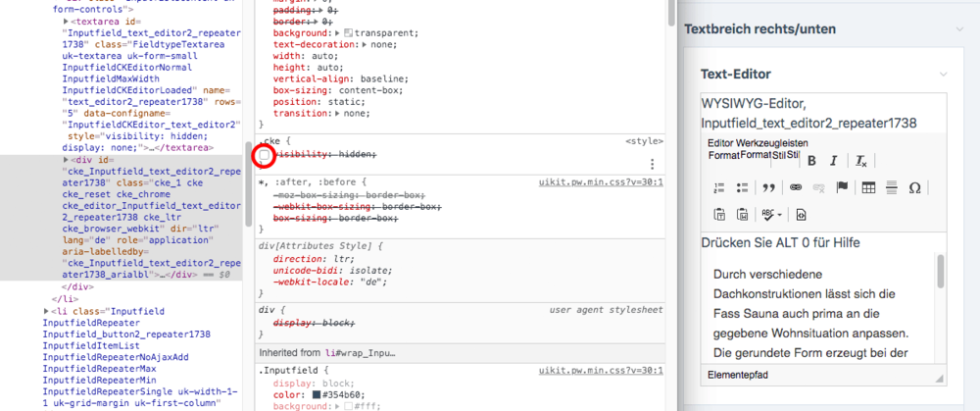The width and height of the screenshot is (980, 411).
Task: Expand the textarea element node
Action: click(65, 21)
